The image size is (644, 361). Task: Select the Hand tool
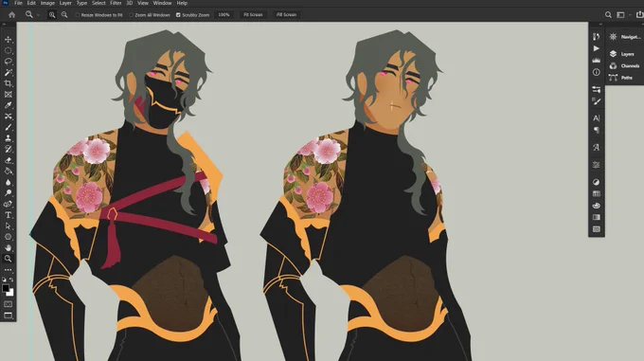click(x=8, y=247)
